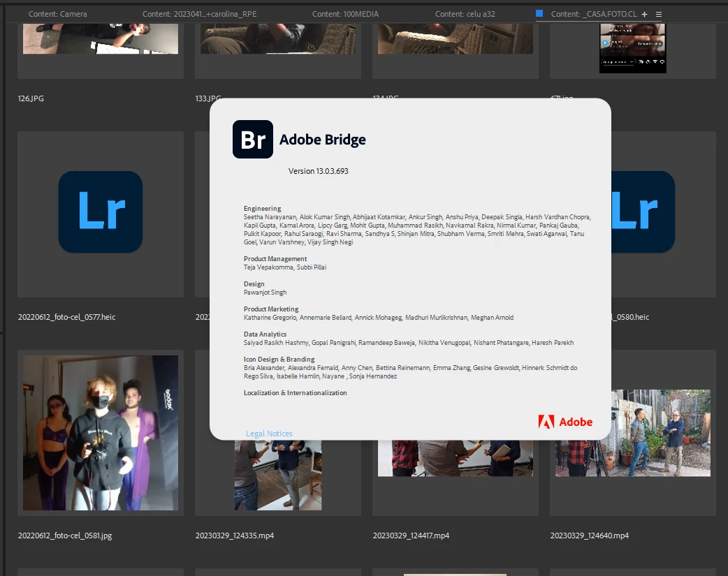Click the 20230329_124417.mp4 file name
The image size is (728, 576).
click(x=411, y=536)
